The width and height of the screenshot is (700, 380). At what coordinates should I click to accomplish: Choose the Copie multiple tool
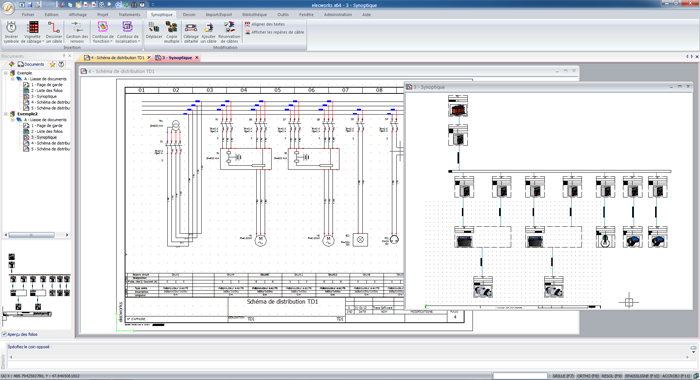click(x=171, y=32)
